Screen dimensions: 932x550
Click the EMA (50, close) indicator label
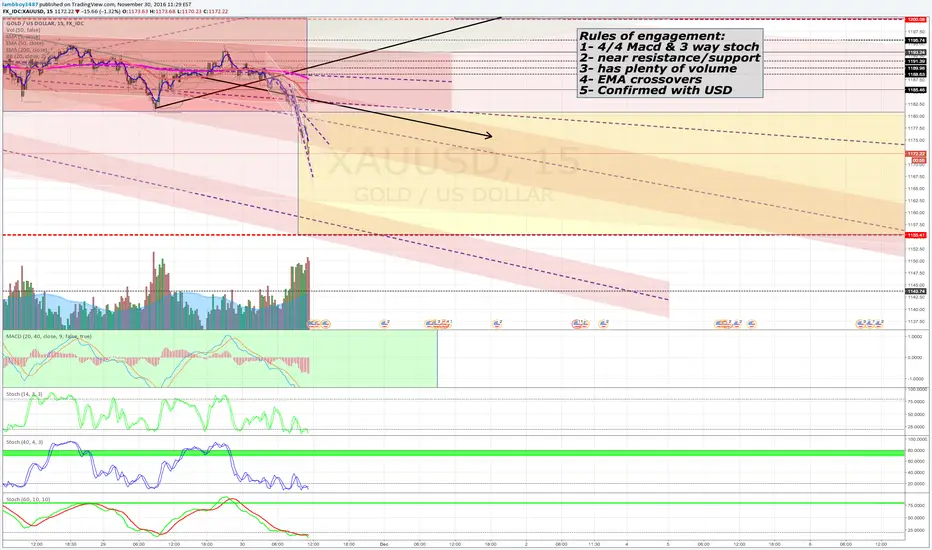pos(24,43)
